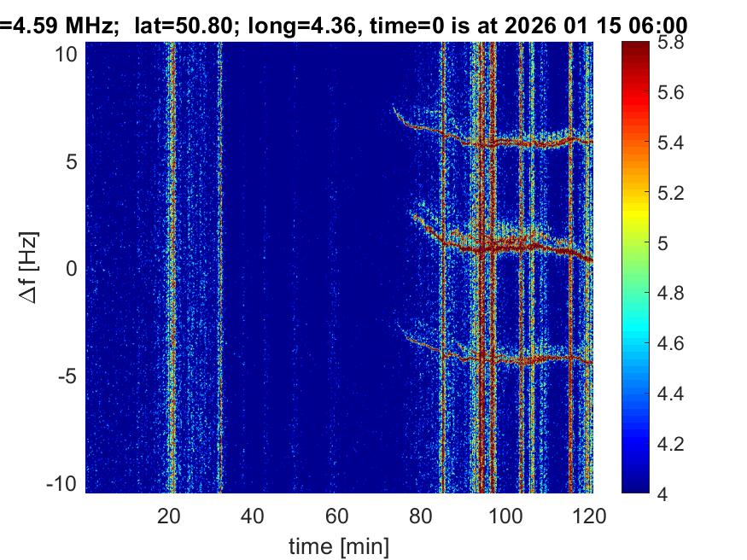Click the plot title text at top
The width and height of the screenshot is (747, 560).
click(x=346, y=27)
